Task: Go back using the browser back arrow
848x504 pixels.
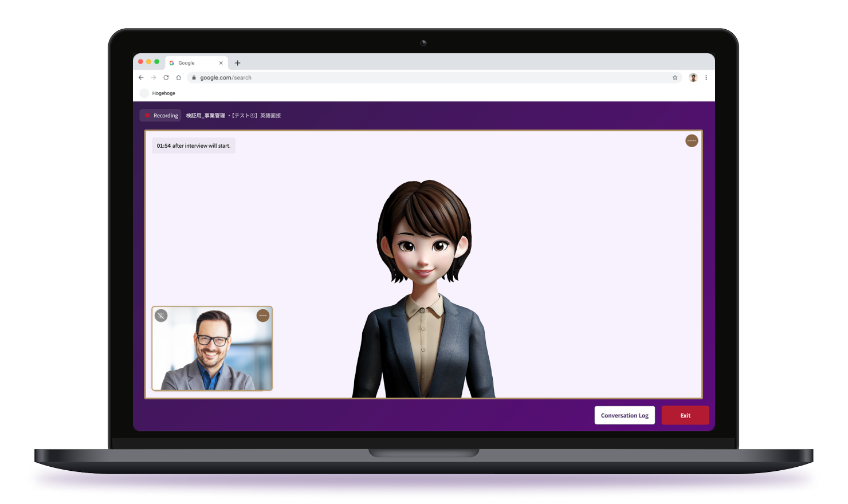Action: coord(141,78)
